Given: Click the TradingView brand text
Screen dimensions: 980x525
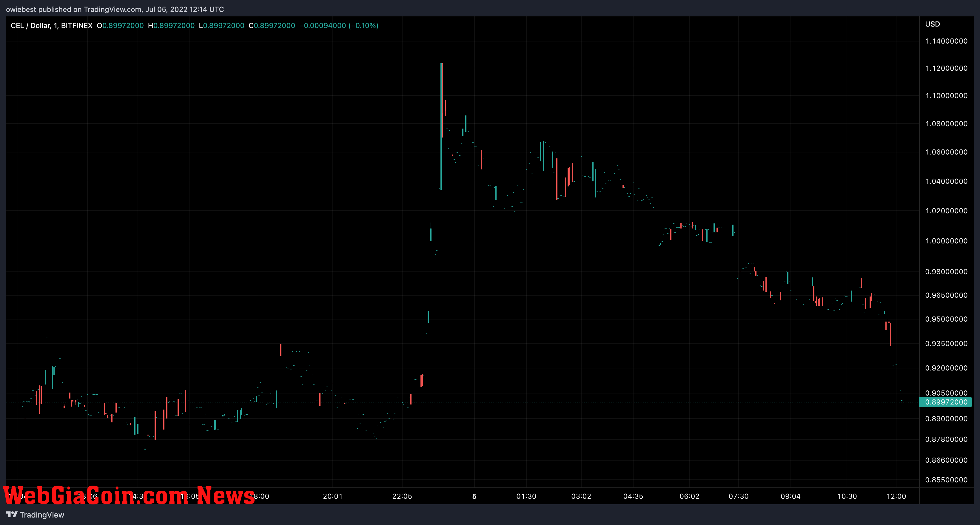Looking at the screenshot, I should click(42, 515).
